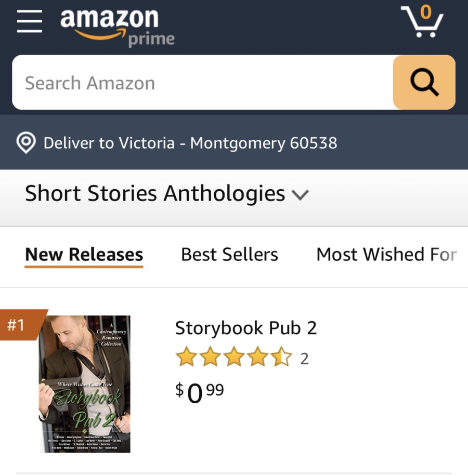Click the half-filled fifth rating star
This screenshot has width=468, height=476.
click(282, 358)
